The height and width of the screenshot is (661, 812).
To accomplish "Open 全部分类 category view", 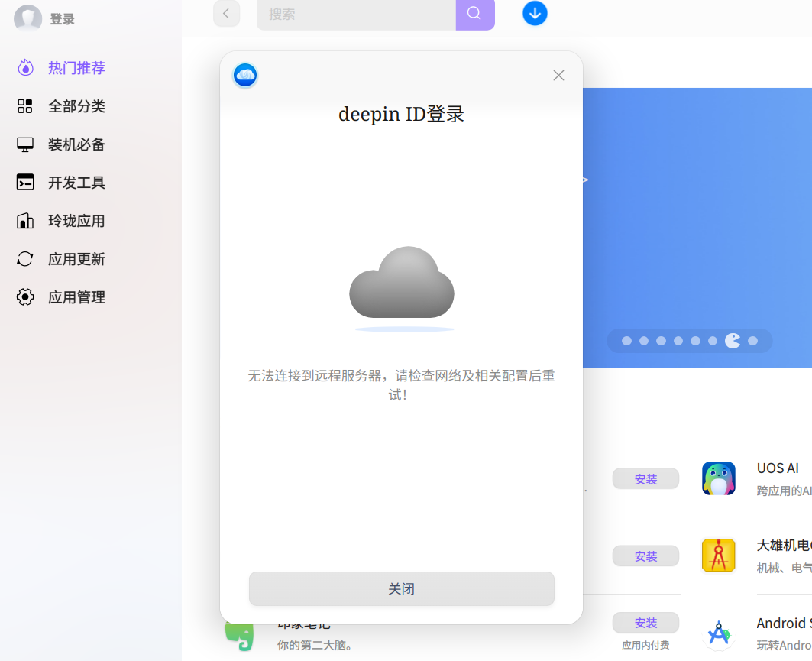I will pos(61,106).
